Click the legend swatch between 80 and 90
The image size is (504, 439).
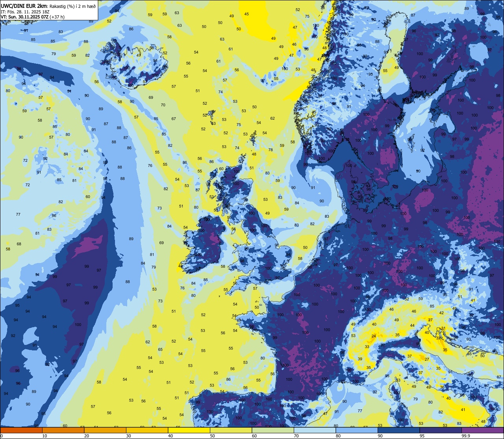(x=357, y=430)
